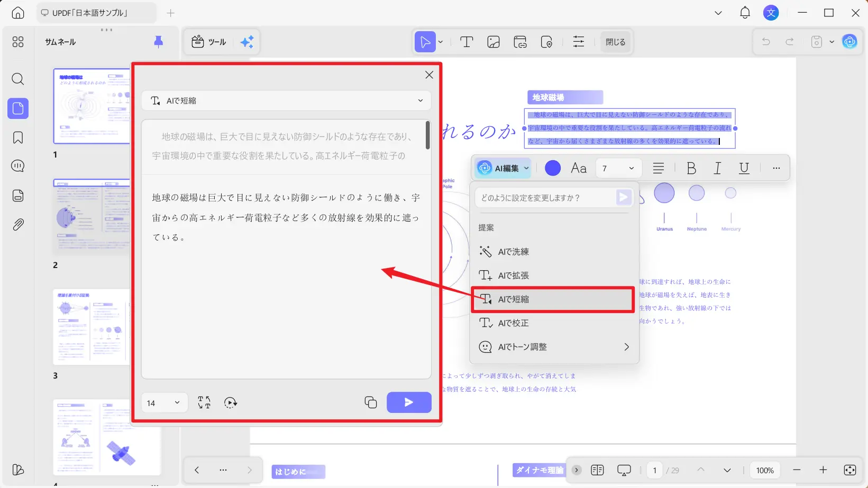
Task: Open the Comments panel in the sidebar
Action: (17, 165)
